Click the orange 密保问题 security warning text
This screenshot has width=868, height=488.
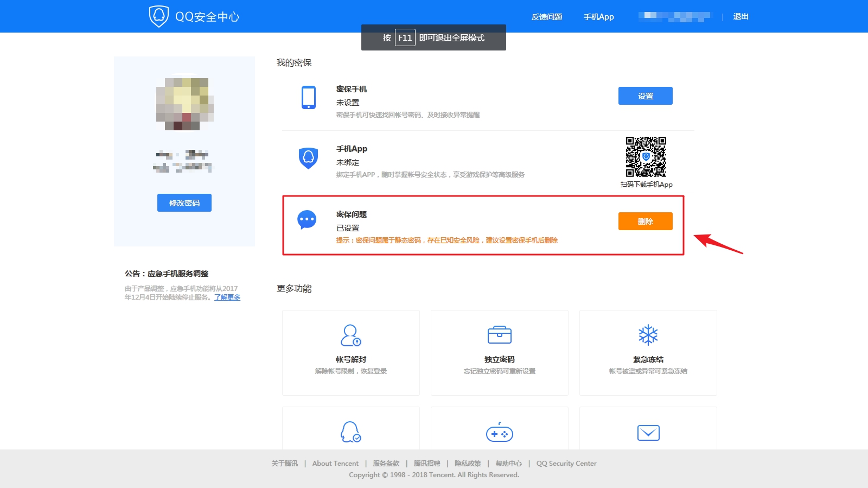(x=447, y=240)
